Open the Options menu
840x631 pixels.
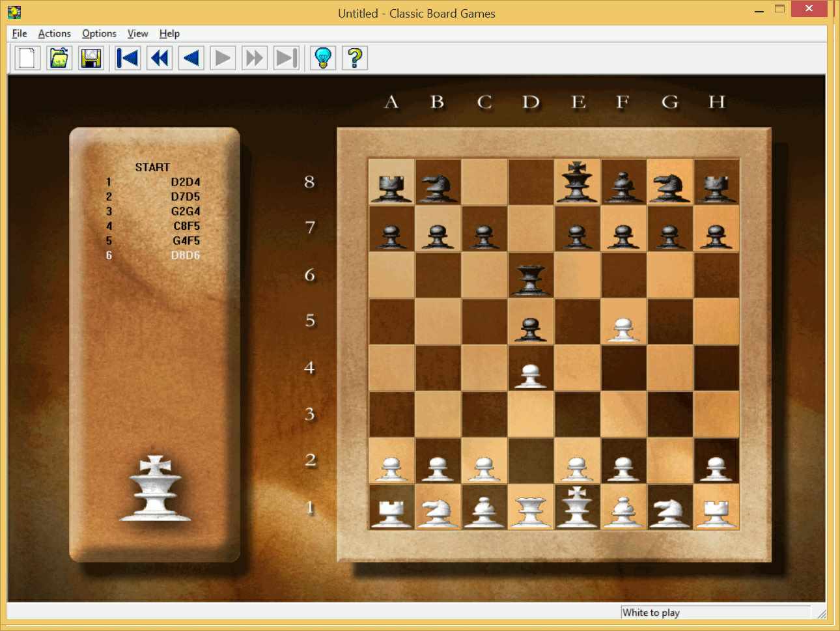coord(99,33)
